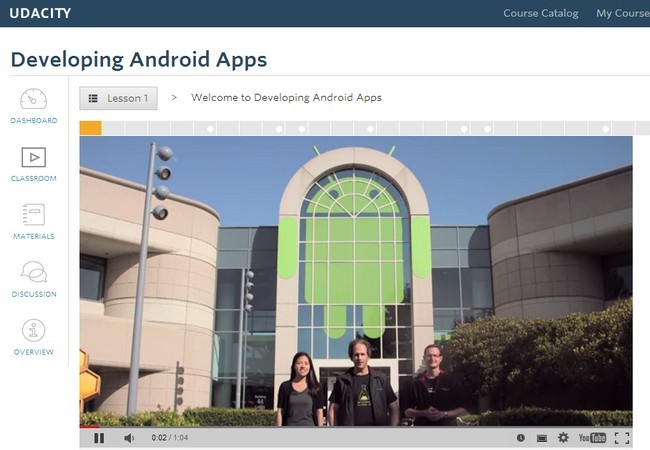Click the breadcrumb arrow after Lesson 1

[174, 97]
